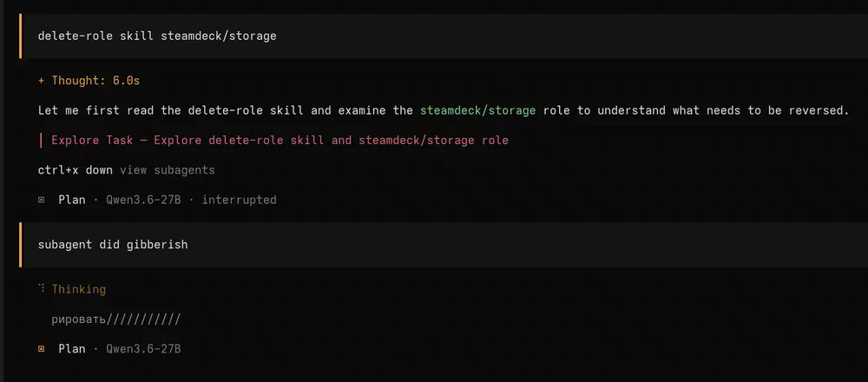Click the interrupted status text

tap(240, 200)
